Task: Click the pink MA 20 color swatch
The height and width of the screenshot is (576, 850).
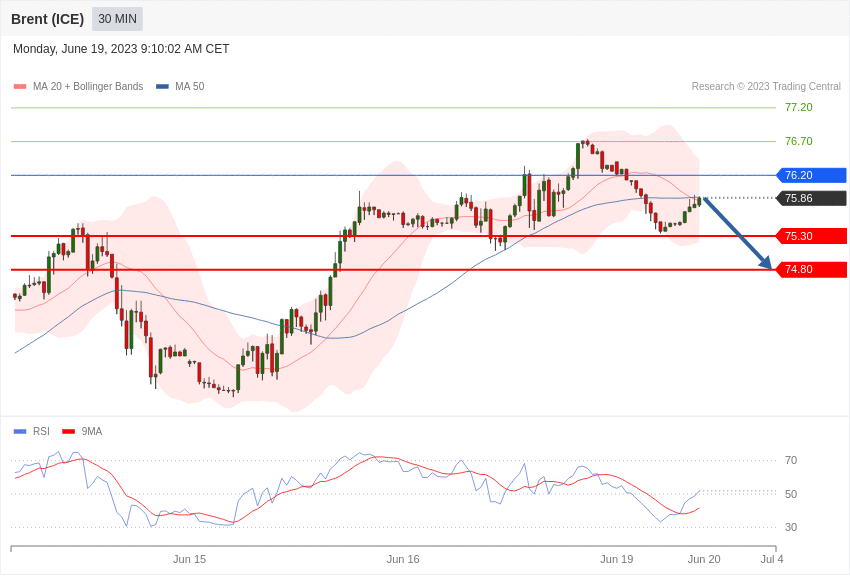Action: (20, 86)
